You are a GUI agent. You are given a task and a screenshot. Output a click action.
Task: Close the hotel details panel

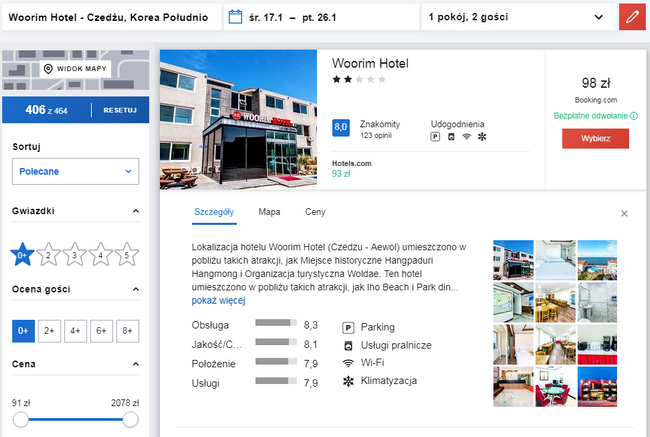click(624, 214)
